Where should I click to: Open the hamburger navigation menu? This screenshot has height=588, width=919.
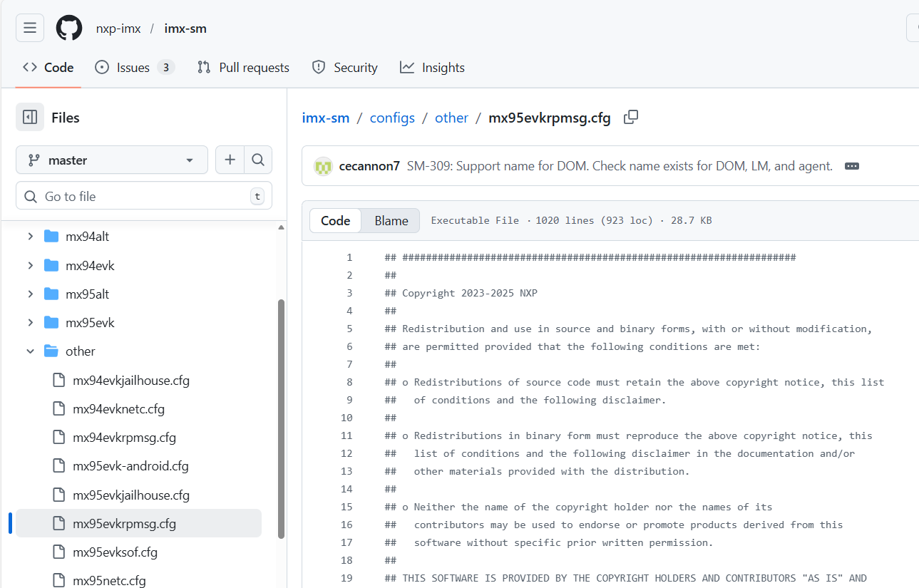point(30,28)
